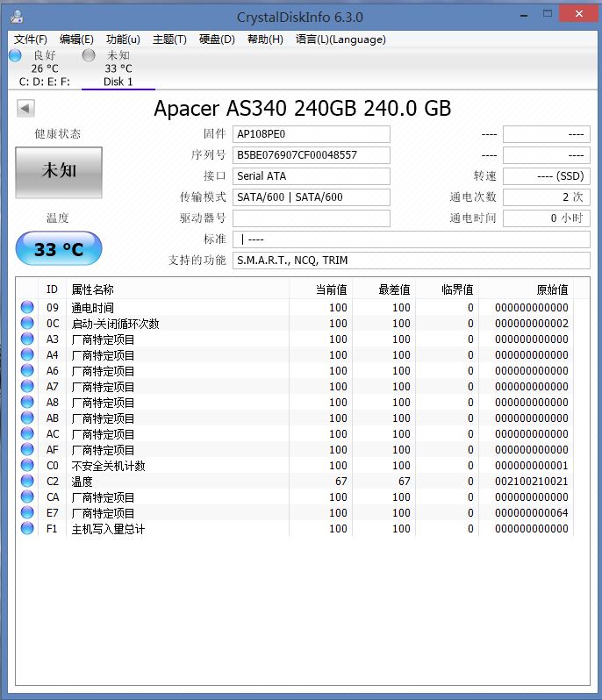602x700 pixels.
Task: Click the previous disk arrow button
Action: pyautogui.click(x=25, y=108)
